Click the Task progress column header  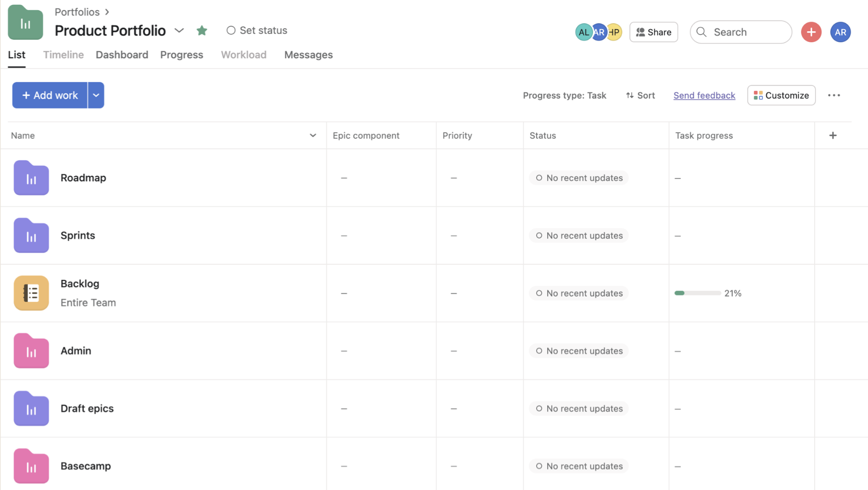(x=704, y=136)
